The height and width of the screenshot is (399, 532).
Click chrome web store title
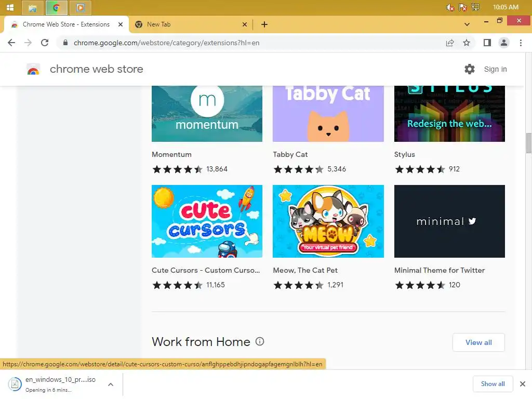tap(96, 69)
